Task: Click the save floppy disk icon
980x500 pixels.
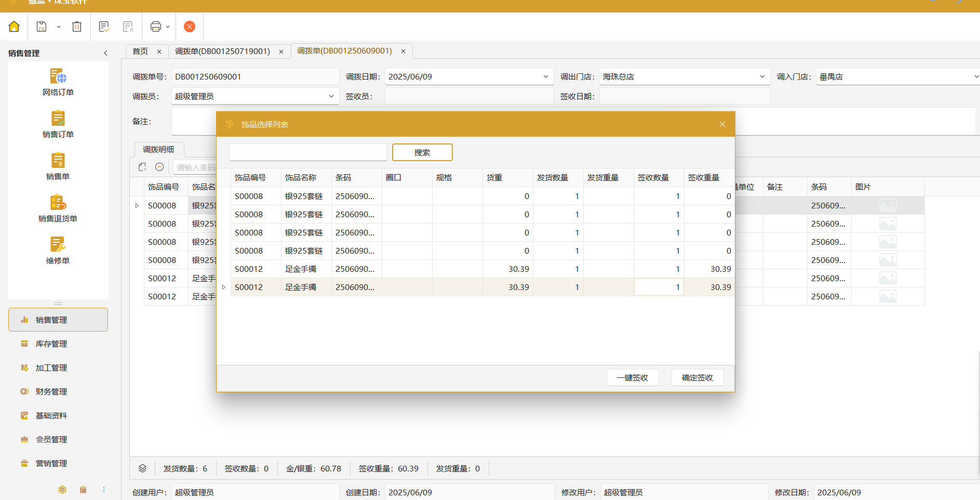Action: (42, 27)
